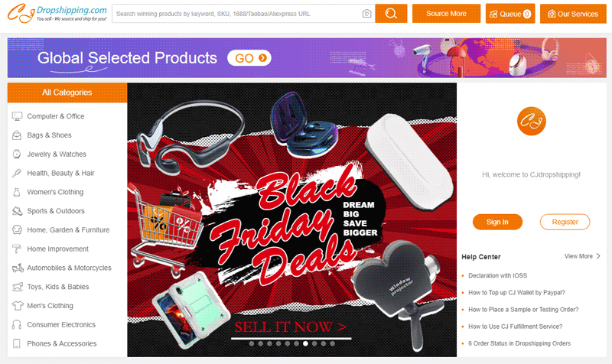The image size is (612, 364).
Task: Click the Sports & Outdoors shoe icon
Action: (17, 211)
